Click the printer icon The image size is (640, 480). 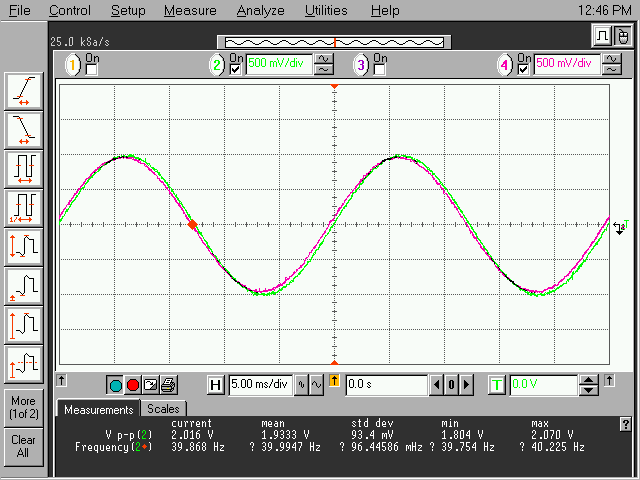click(168, 385)
